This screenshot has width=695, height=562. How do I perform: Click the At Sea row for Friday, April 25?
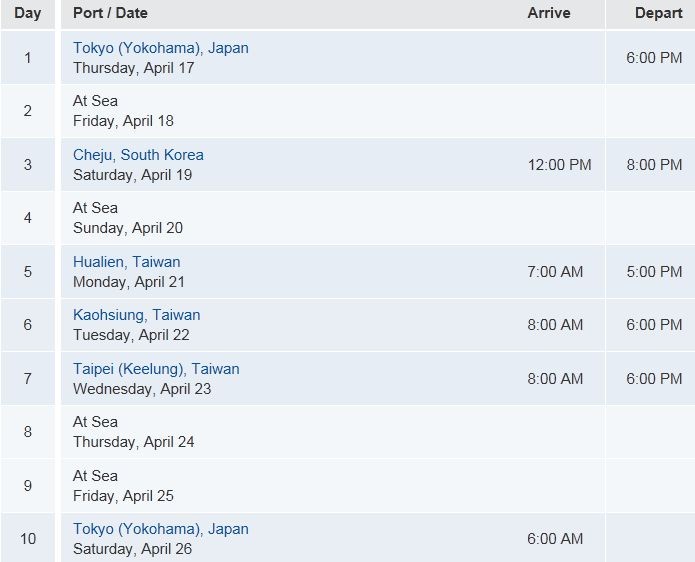coord(348,485)
